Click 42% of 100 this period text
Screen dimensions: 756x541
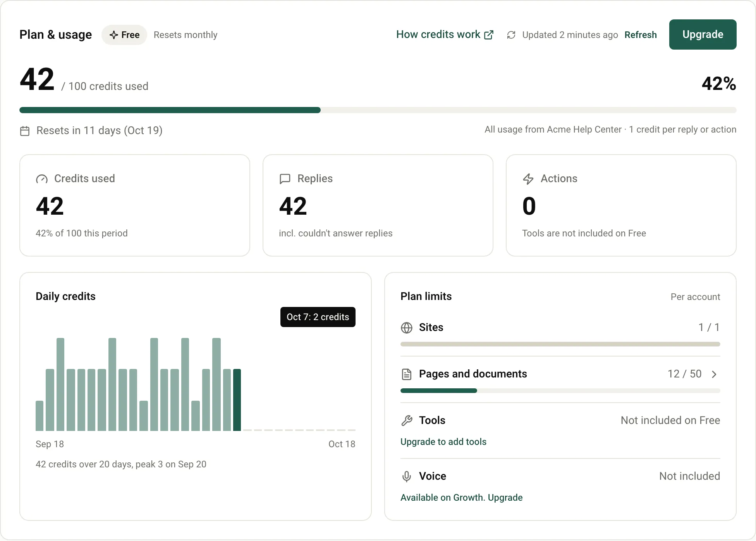tap(82, 233)
